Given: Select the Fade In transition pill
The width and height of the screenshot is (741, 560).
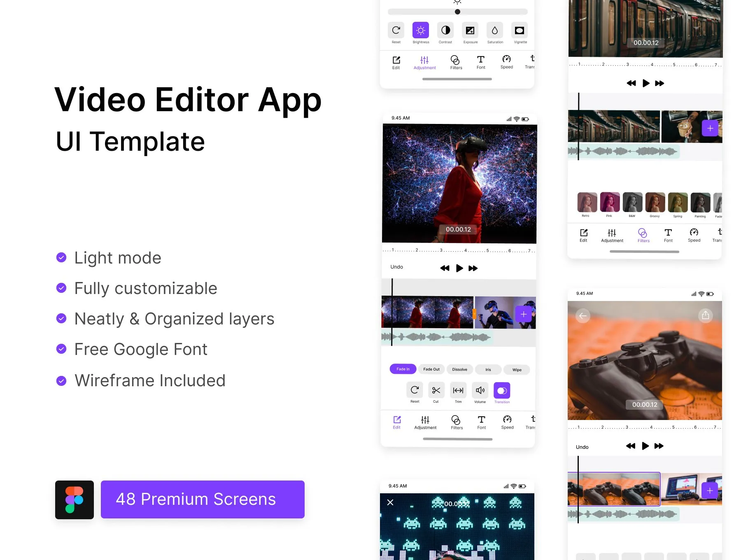Looking at the screenshot, I should pyautogui.click(x=403, y=369).
